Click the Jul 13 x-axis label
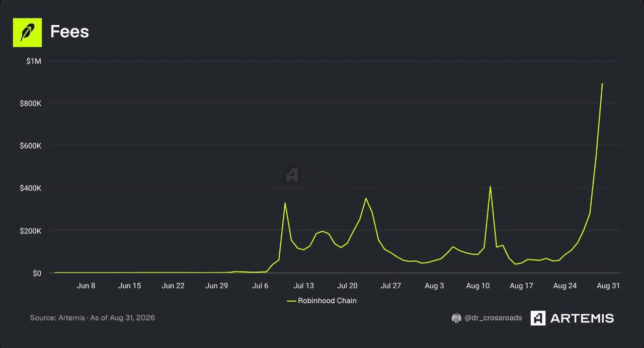The width and height of the screenshot is (644, 348). point(304,286)
